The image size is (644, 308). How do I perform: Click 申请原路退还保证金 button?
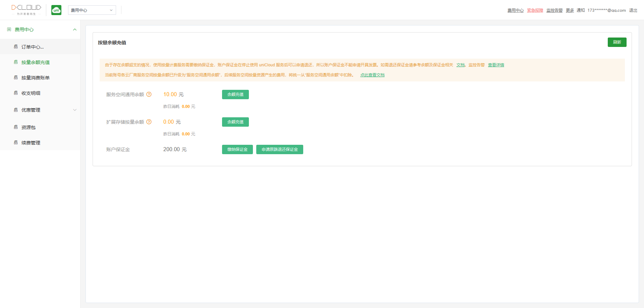click(x=279, y=149)
